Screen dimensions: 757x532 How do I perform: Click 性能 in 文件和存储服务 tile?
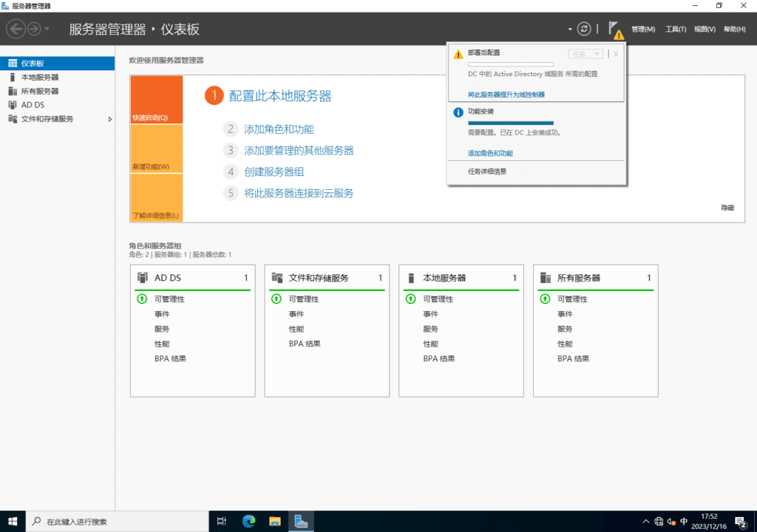296,329
